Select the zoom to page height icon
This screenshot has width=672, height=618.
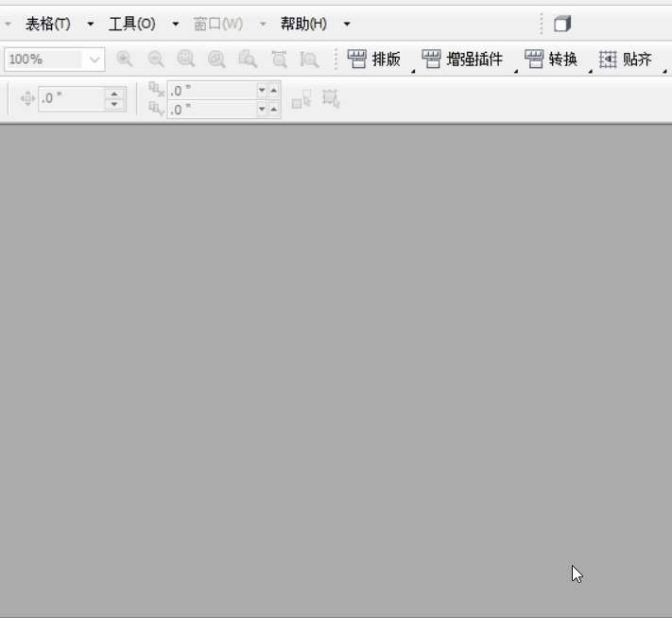309,60
